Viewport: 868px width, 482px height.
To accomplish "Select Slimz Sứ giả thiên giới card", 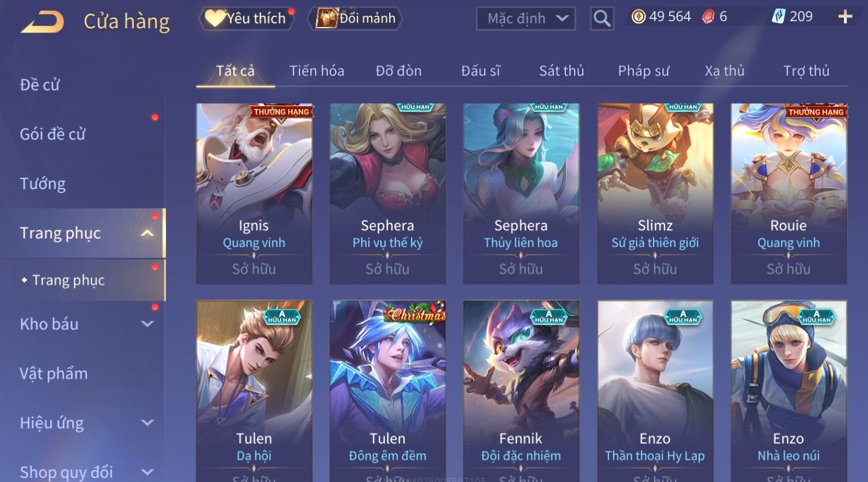I will pos(655,194).
